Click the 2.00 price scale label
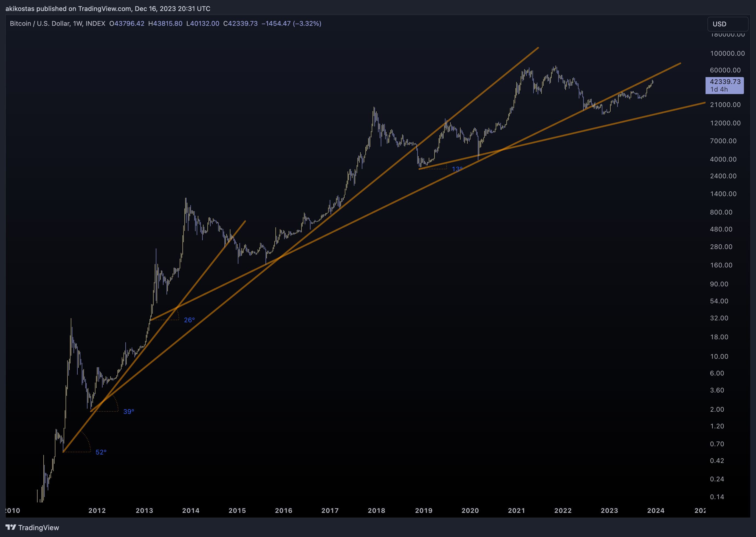 pyautogui.click(x=717, y=409)
